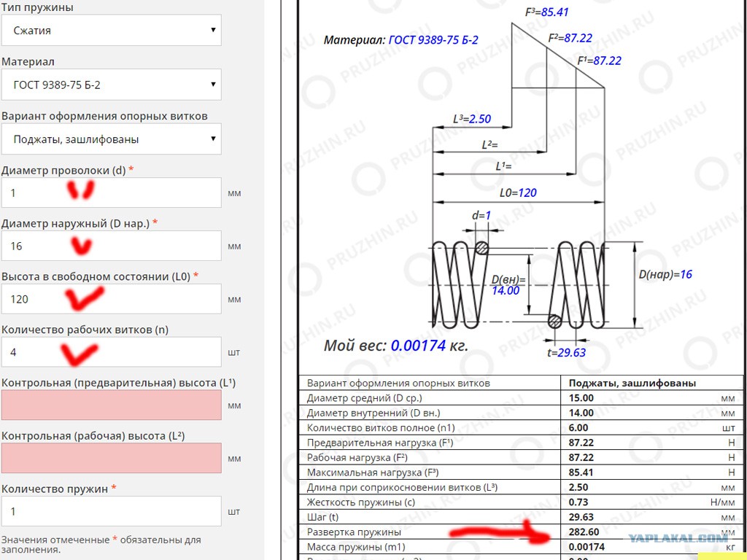The height and width of the screenshot is (560, 747).
Task: Click the D(нар)=16 dimension label
Action: coord(665,275)
